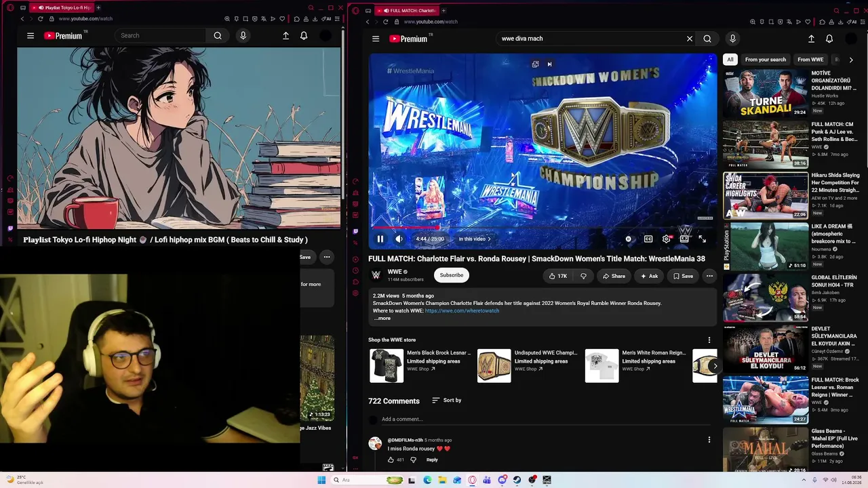
Task: Open the guide menu in the WWE window
Action: point(376,39)
